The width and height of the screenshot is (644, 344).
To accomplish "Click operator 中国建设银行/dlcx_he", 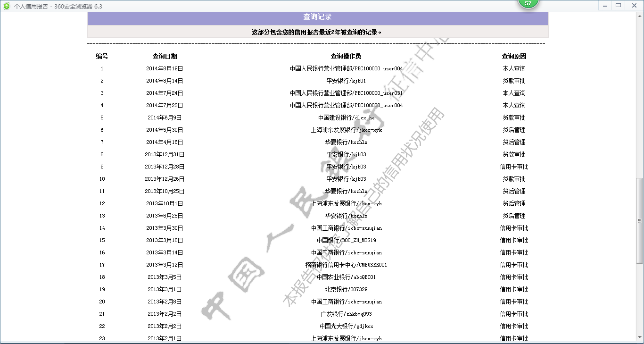I will [x=346, y=117].
